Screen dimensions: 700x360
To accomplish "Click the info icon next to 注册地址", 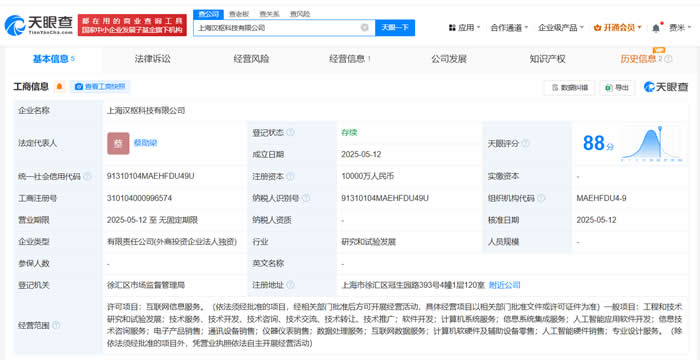I will point(290,285).
